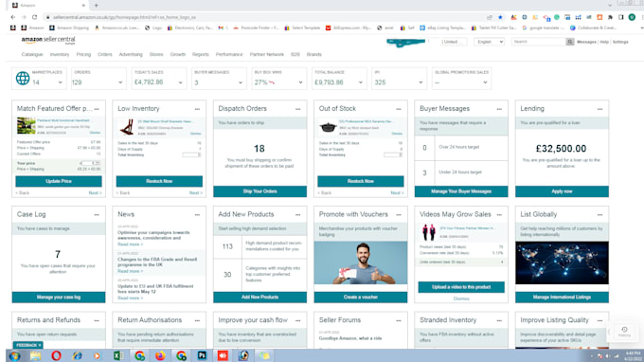Reload the page with browser refresh icon
The image size is (644, 362).
[x=34, y=17]
